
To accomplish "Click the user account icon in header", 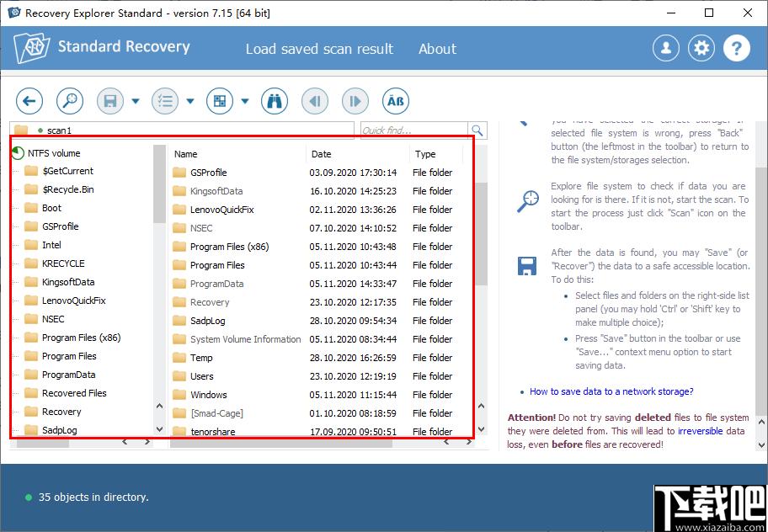I will click(x=665, y=48).
